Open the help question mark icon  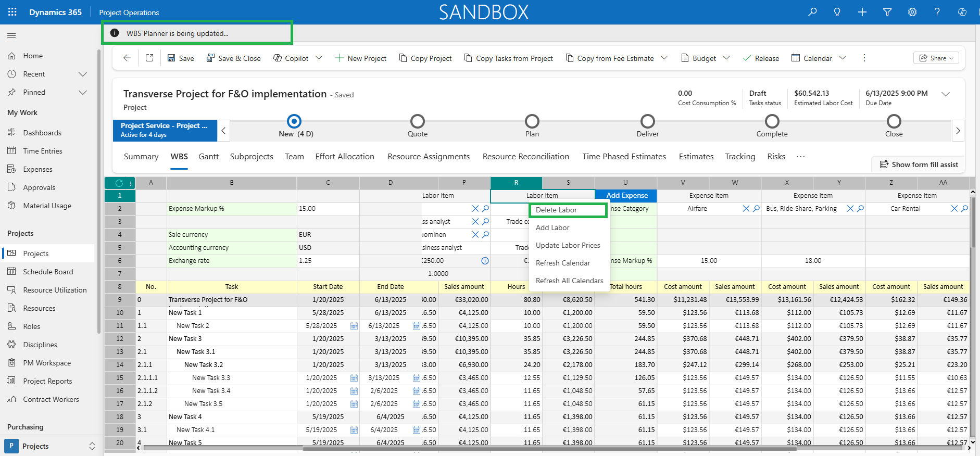937,12
